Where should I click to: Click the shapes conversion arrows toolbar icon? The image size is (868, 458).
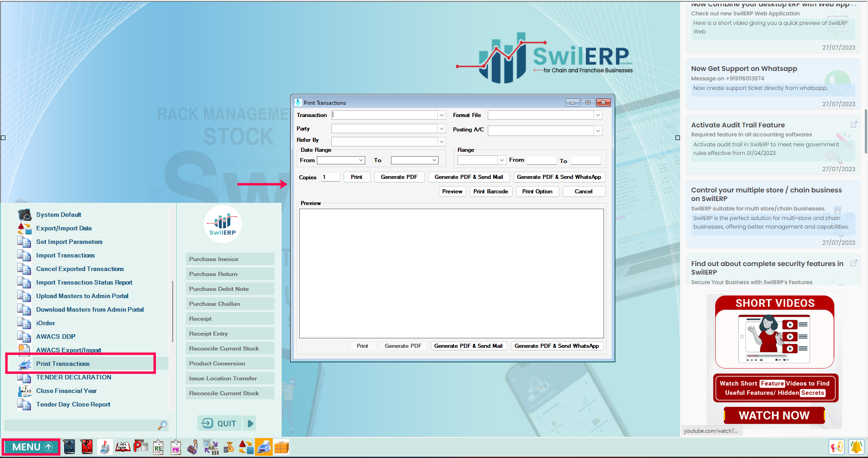pyautogui.click(x=246, y=447)
